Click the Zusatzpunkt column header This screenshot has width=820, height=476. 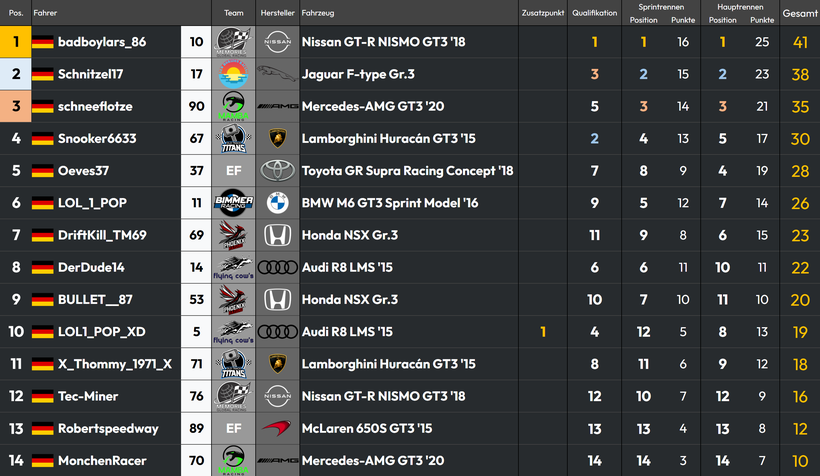click(543, 13)
